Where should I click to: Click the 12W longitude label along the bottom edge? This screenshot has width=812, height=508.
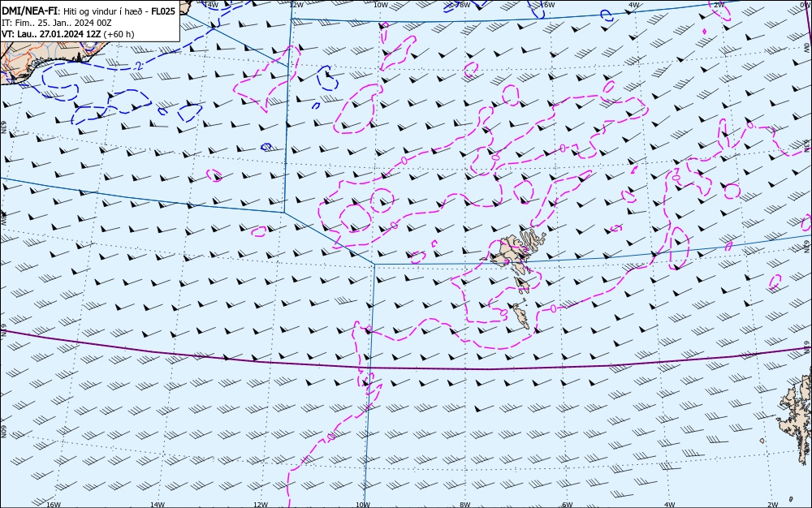pyautogui.click(x=261, y=505)
